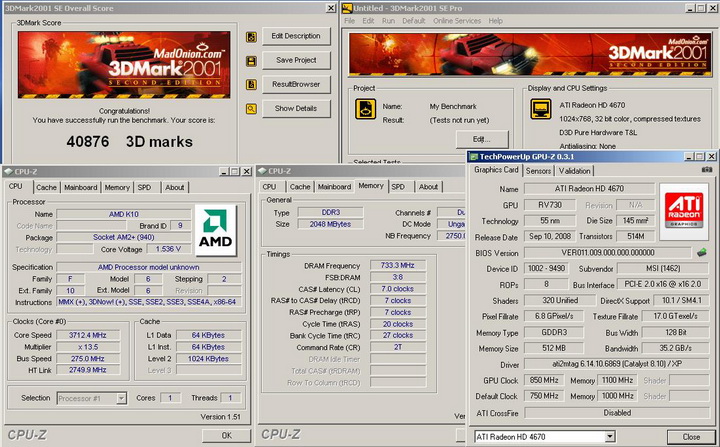Click the ATI CrossFire Disabled field

[617, 413]
